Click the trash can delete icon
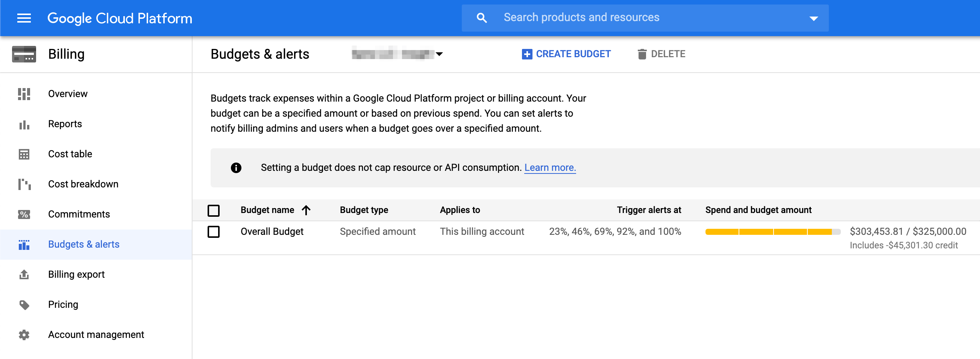980x359 pixels. click(x=642, y=54)
